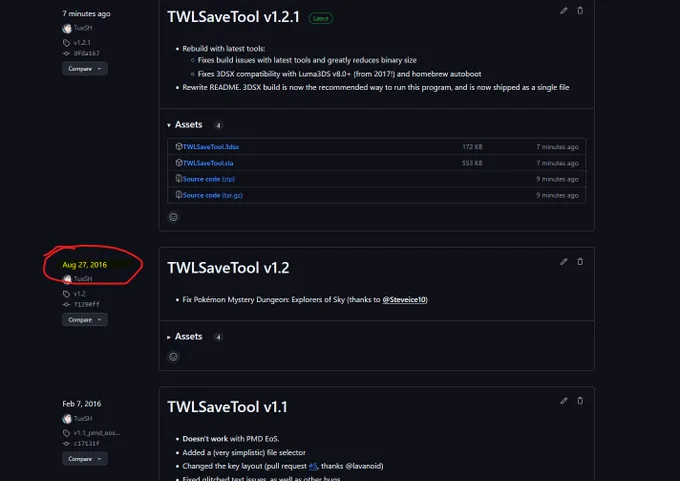Open the v1.2 tag link
The image size is (680, 481).
[79, 294]
